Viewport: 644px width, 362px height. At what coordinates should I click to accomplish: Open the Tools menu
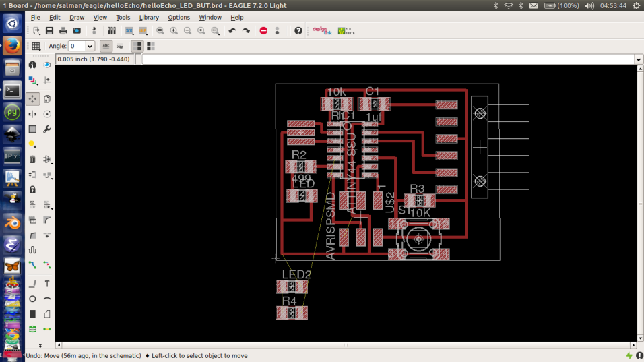(x=123, y=17)
